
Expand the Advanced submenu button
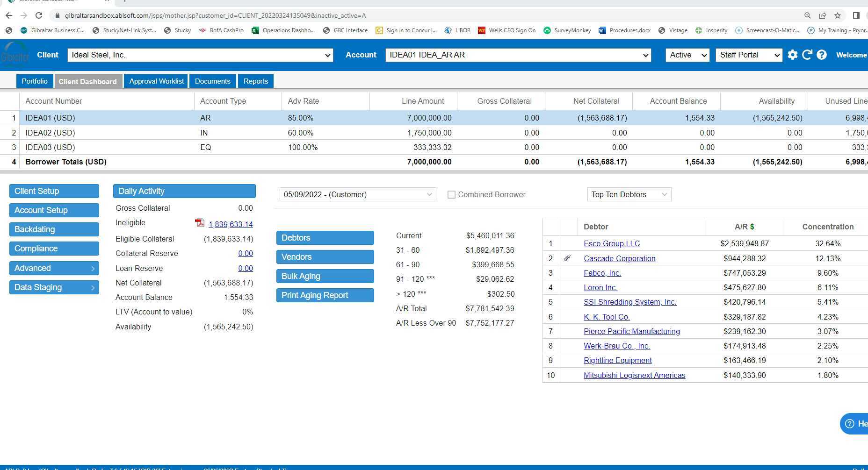(54, 268)
